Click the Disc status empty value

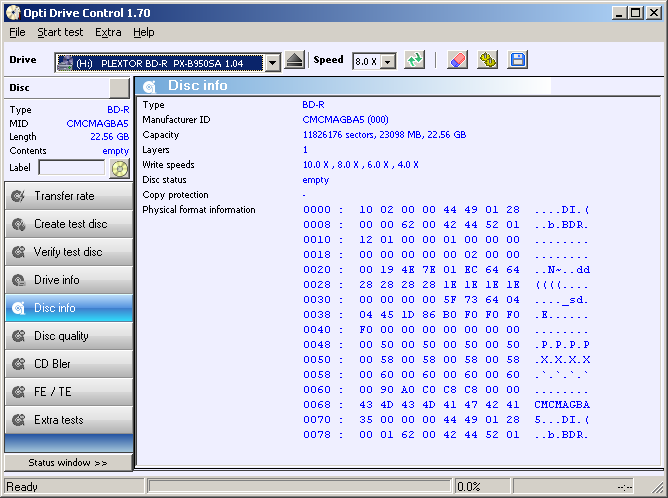pos(316,180)
